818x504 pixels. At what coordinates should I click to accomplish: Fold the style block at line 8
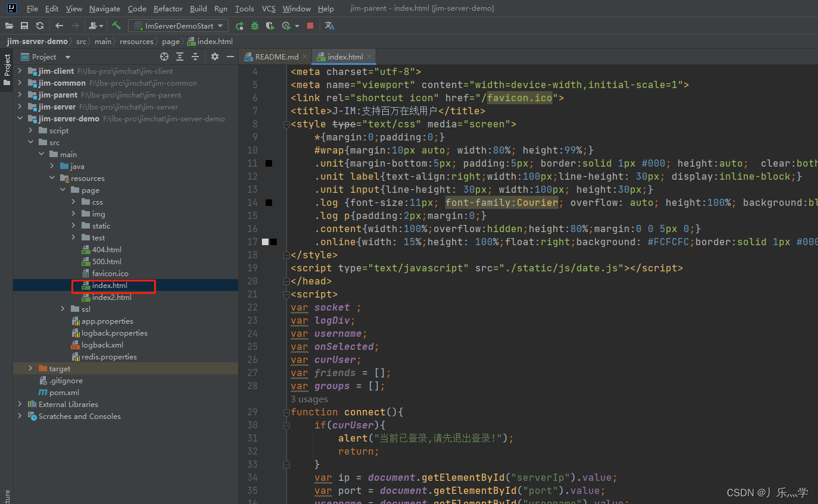(286, 124)
